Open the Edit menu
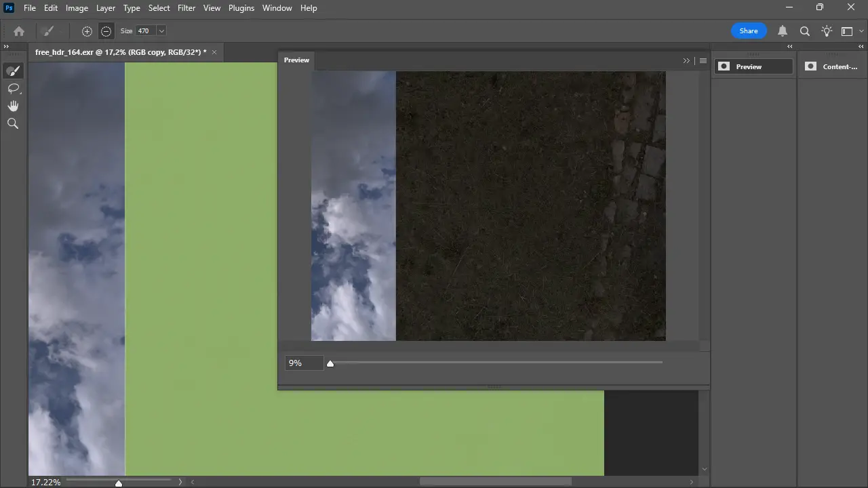Image resolution: width=868 pixels, height=488 pixels. tap(51, 8)
